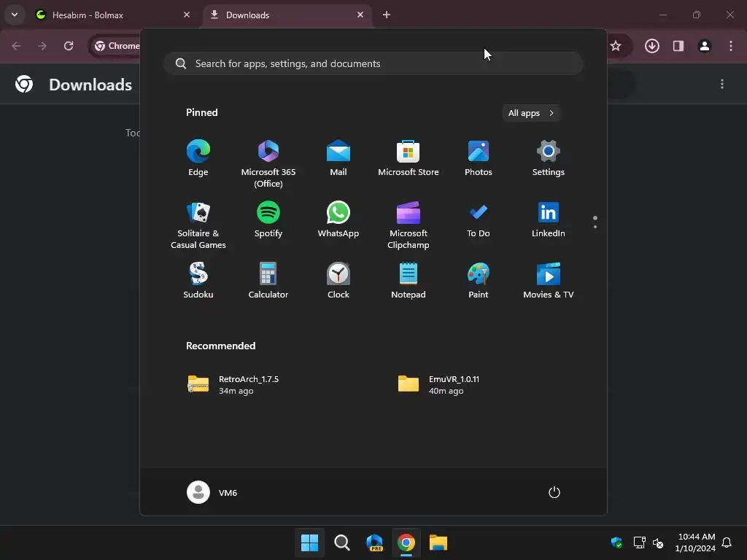
Task: Click the network tray icon
Action: coord(639,542)
